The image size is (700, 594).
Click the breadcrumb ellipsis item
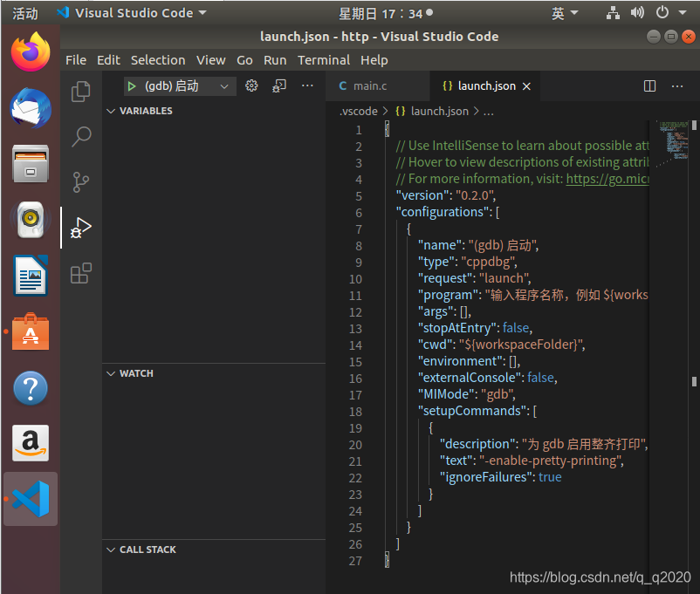click(489, 111)
